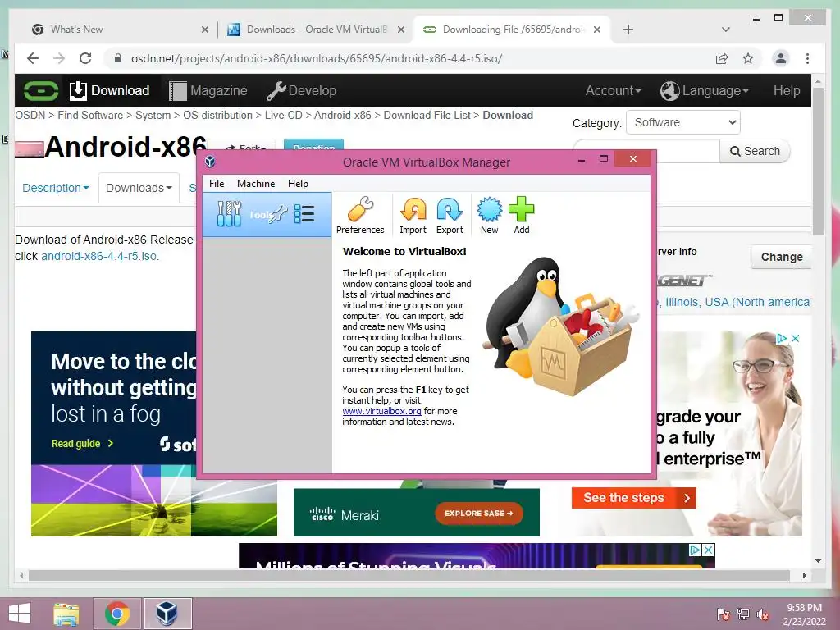Click the android-x86-4.4-r5.iso download link

(x=99, y=256)
